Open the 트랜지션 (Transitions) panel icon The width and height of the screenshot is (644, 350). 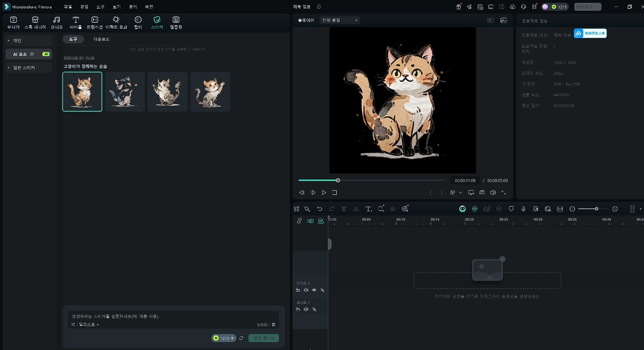pyautogui.click(x=94, y=22)
